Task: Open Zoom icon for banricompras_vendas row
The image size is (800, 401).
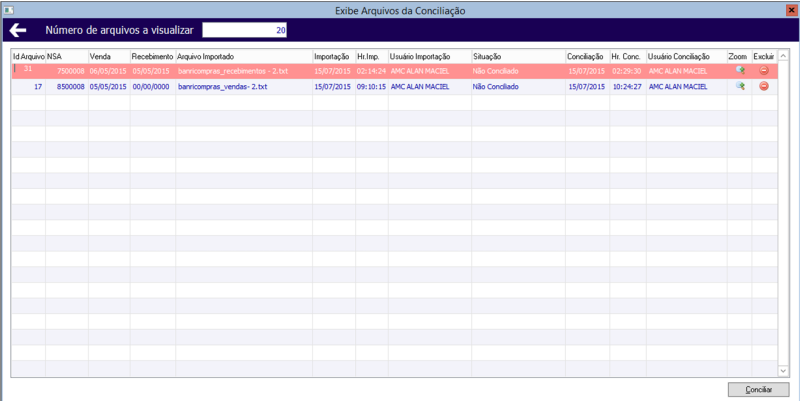Action: point(740,86)
